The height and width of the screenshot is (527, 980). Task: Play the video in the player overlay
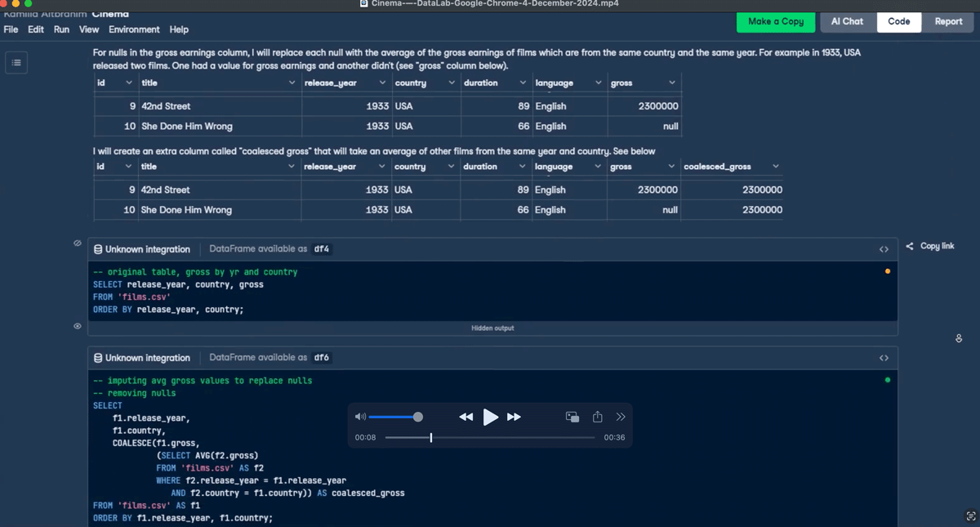pos(490,417)
